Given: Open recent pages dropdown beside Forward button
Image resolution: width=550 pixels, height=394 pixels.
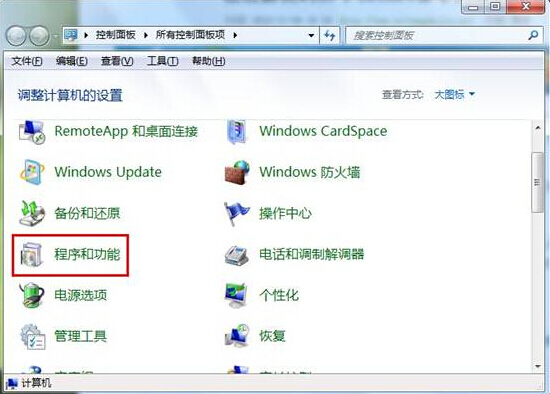Looking at the screenshot, I should (55, 36).
